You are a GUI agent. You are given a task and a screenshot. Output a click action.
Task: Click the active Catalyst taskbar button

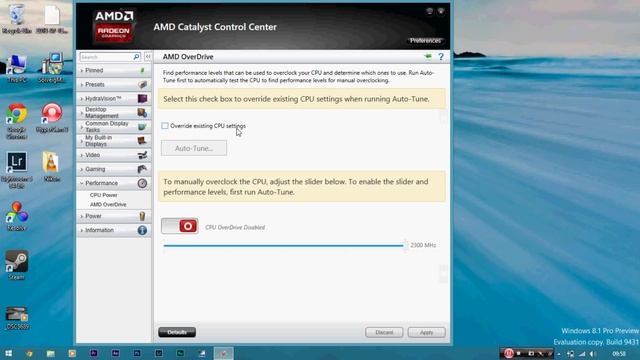pyautogui.click(x=224, y=353)
